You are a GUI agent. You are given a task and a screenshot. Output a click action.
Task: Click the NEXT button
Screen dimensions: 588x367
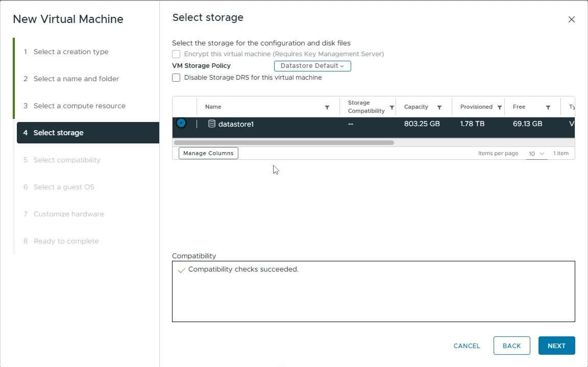[556, 346]
